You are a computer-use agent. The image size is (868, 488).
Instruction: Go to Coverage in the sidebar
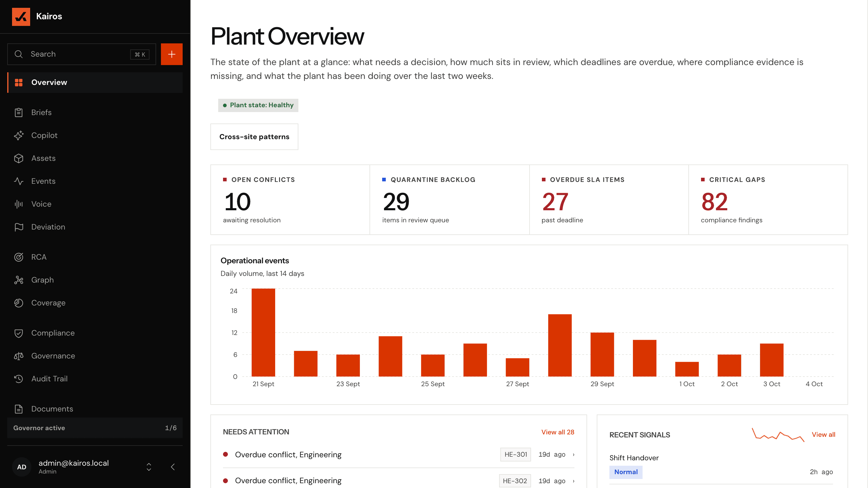pyautogui.click(x=95, y=303)
